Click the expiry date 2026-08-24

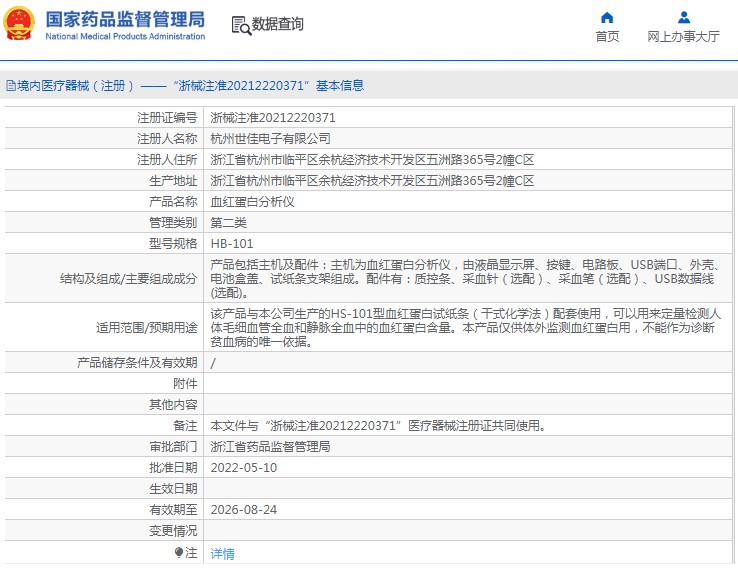pos(243,509)
